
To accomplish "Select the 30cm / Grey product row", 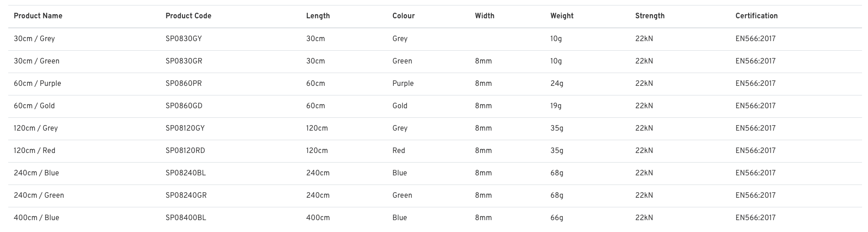I will pos(435,39).
